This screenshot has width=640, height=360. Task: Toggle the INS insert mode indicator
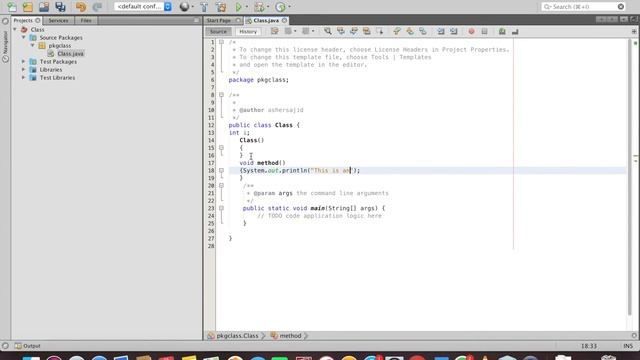coord(628,346)
